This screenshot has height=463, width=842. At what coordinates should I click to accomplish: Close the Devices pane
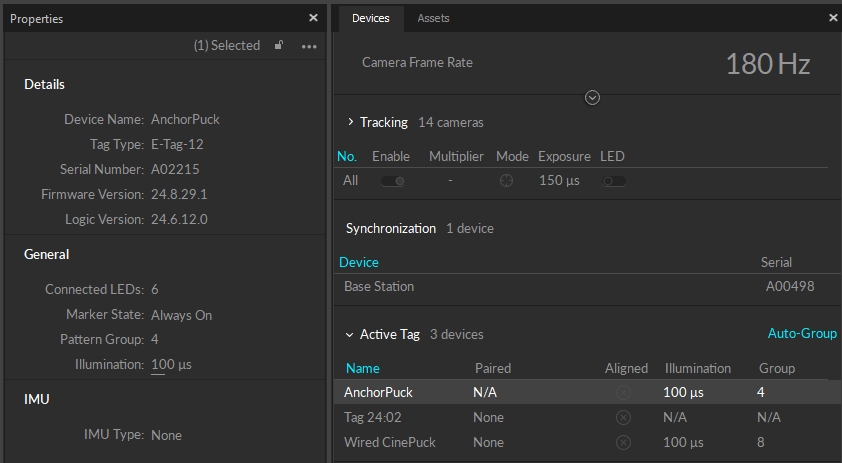click(x=833, y=18)
